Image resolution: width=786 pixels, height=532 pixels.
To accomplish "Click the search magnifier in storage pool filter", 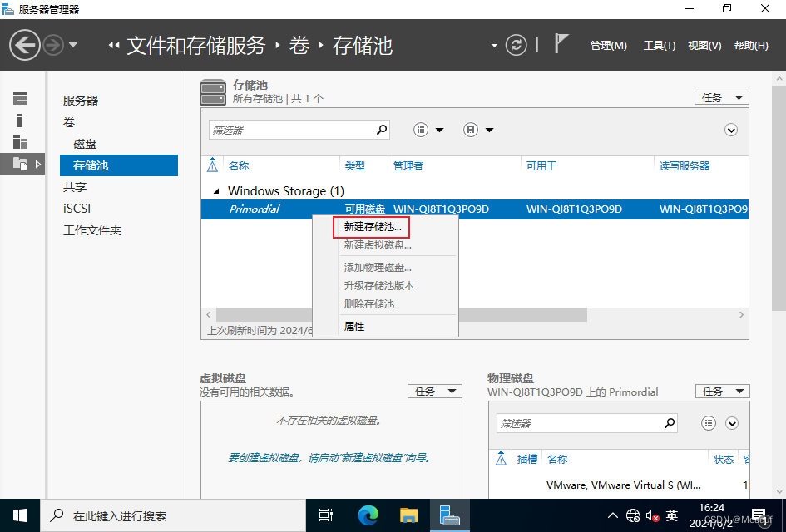I will [x=382, y=130].
